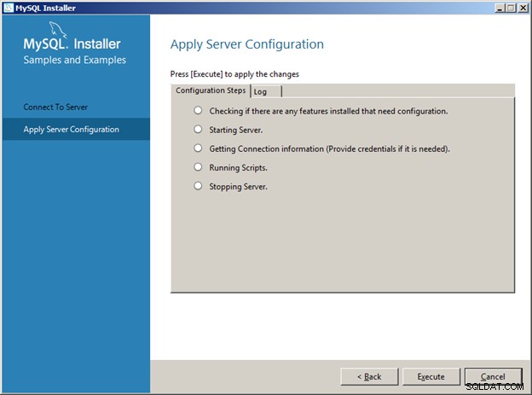Select the Stopping Server step indicator

pos(198,186)
